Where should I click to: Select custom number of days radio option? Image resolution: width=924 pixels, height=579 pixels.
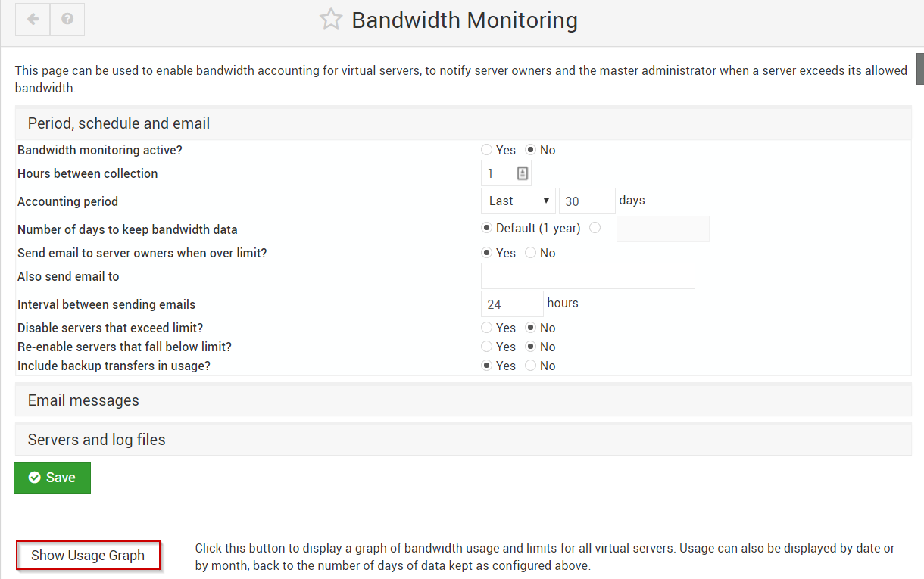point(595,228)
